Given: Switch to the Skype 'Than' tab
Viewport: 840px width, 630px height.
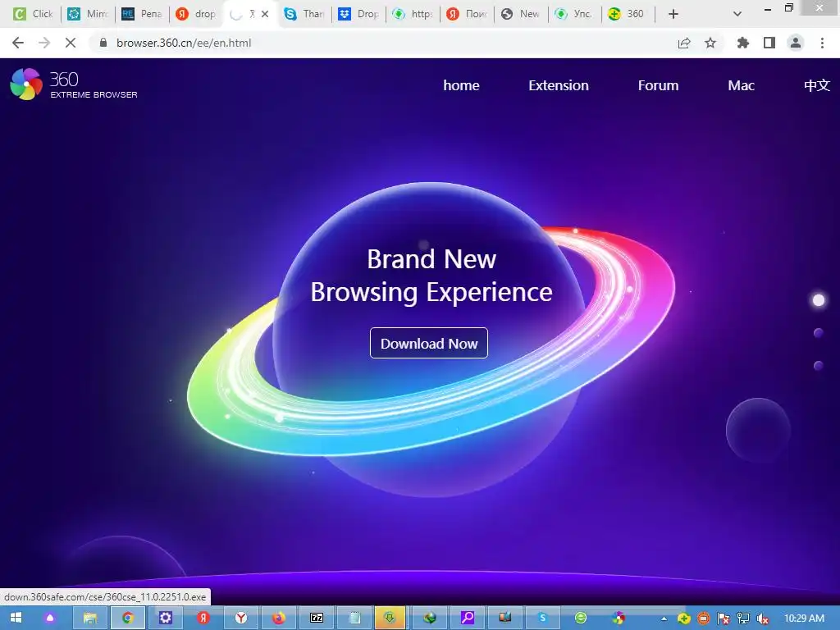Looking at the screenshot, I should tap(304, 14).
